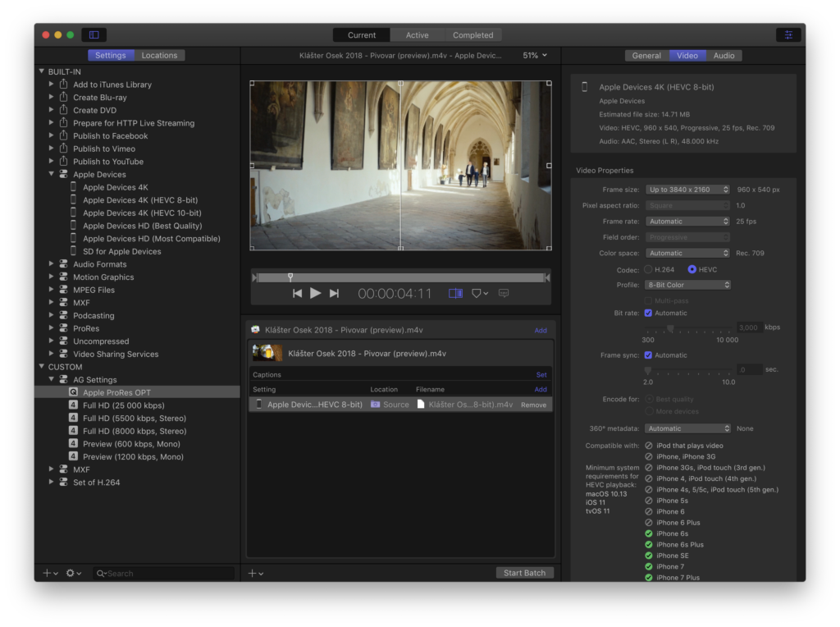Open the gear action menu at sidebar bottom

point(73,573)
